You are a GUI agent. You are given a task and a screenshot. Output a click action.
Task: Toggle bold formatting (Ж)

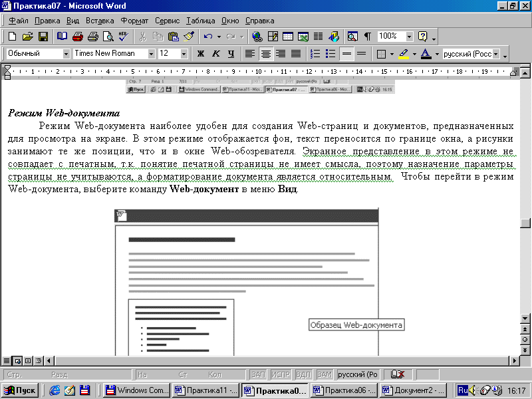(x=201, y=54)
